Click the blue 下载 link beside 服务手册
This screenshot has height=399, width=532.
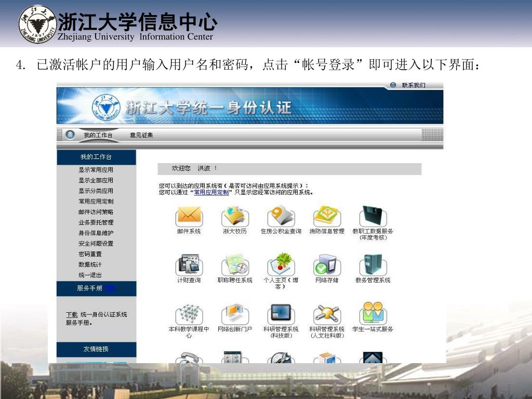[x=109, y=288]
